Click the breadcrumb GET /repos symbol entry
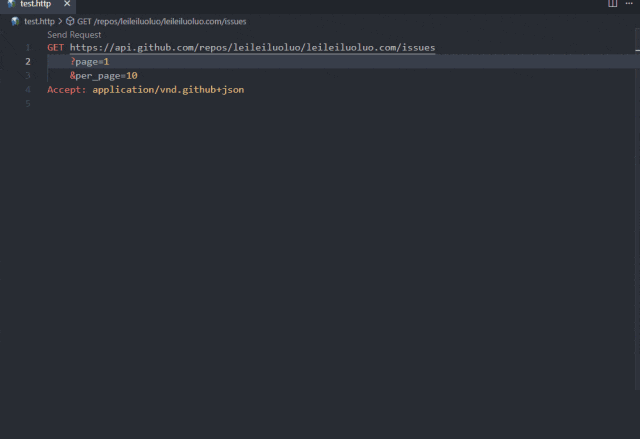The image size is (640, 439). [162, 21]
